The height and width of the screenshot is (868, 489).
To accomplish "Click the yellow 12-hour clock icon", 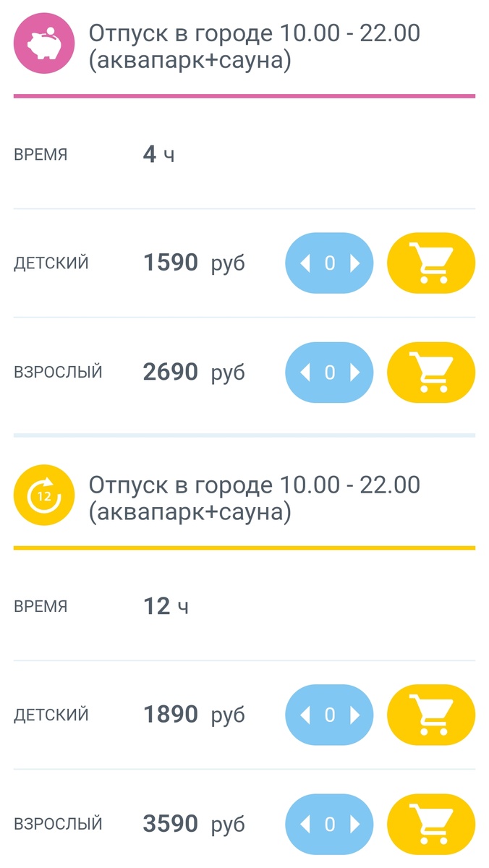I will [43, 495].
